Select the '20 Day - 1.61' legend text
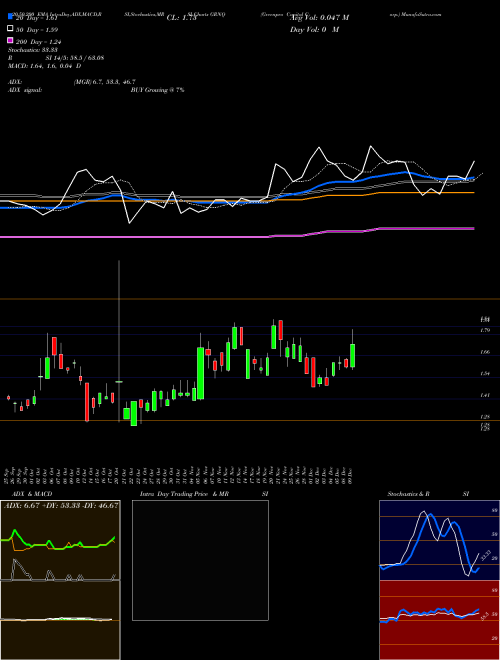500x660 pixels. tap(36, 18)
